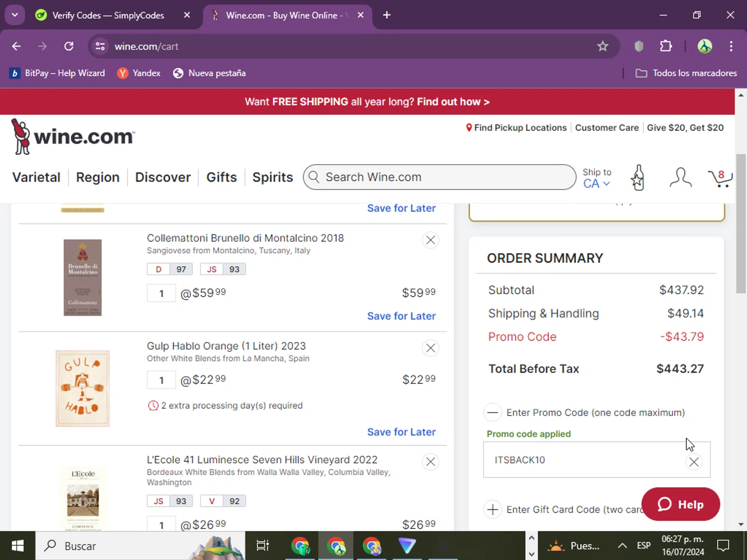
Task: Open Gulp Hablo Orange (1 Liter) 2023 title
Action: (226, 346)
